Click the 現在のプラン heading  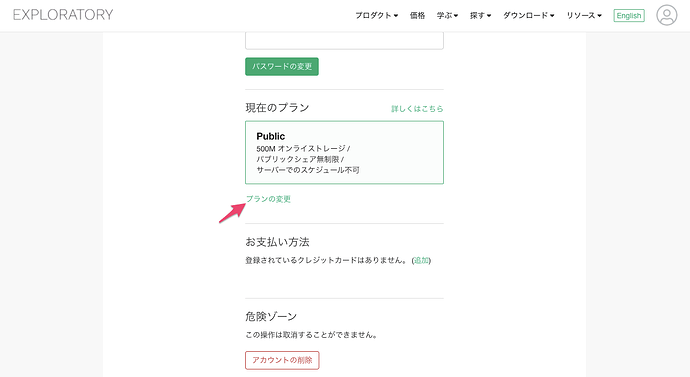277,108
